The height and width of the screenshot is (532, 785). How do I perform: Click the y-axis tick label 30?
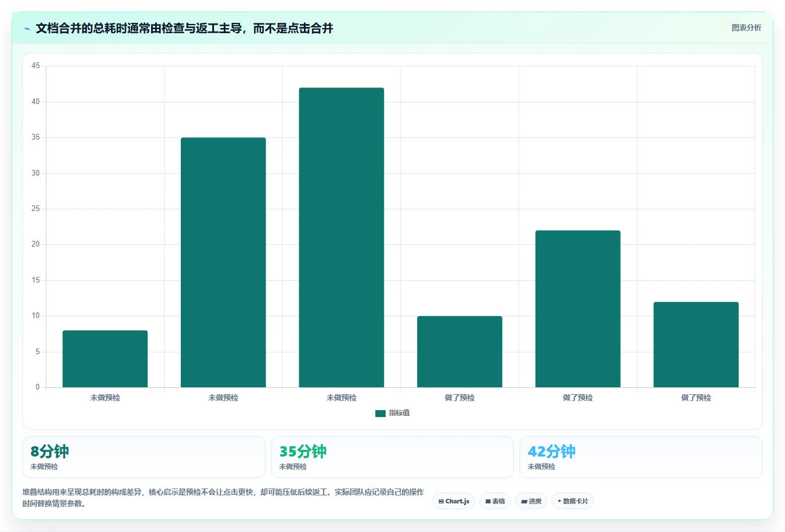pyautogui.click(x=35, y=173)
